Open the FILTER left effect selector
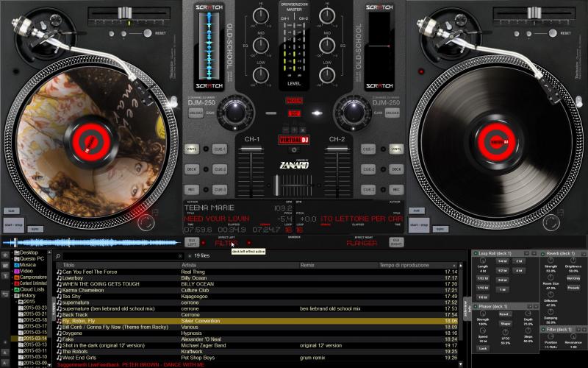This screenshot has width=588, height=368. 226,244
